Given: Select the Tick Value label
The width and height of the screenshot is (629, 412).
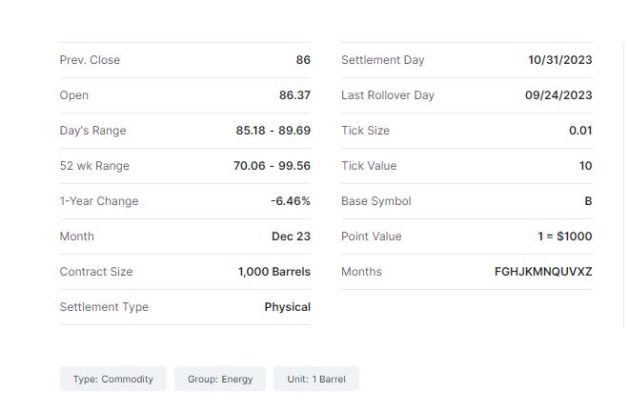Looking at the screenshot, I should 368,166.
